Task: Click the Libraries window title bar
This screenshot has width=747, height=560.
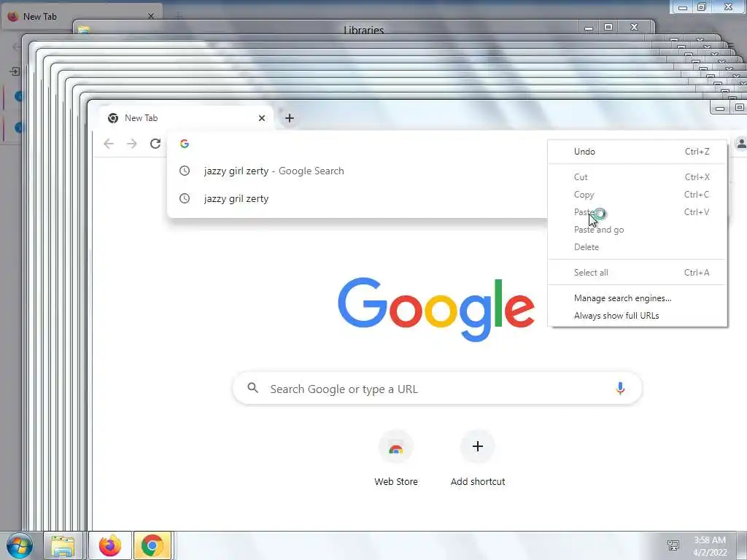Action: [364, 29]
